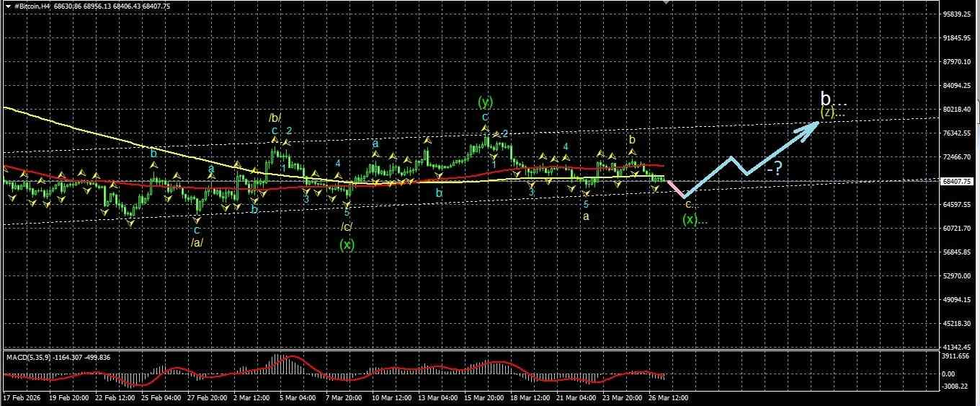Expand the arrow beside the #Bitcoin,H4 title
This screenshot has width=980, height=406.
coord(8,6)
